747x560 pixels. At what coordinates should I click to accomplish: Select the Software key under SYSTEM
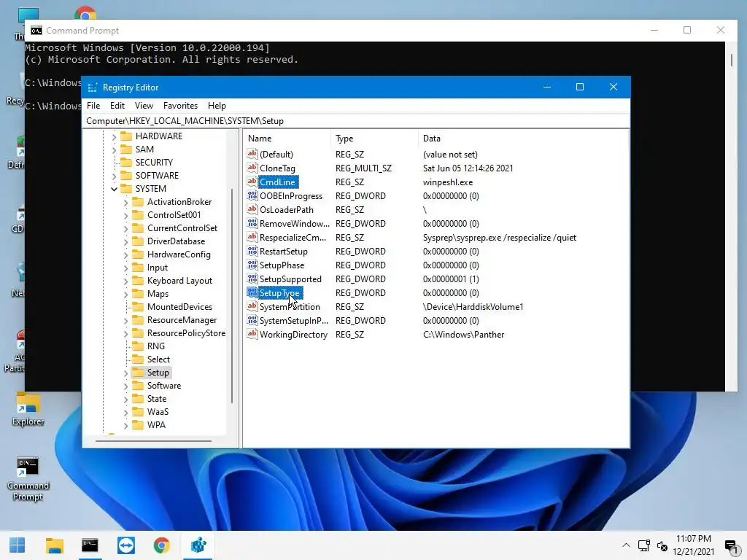164,386
